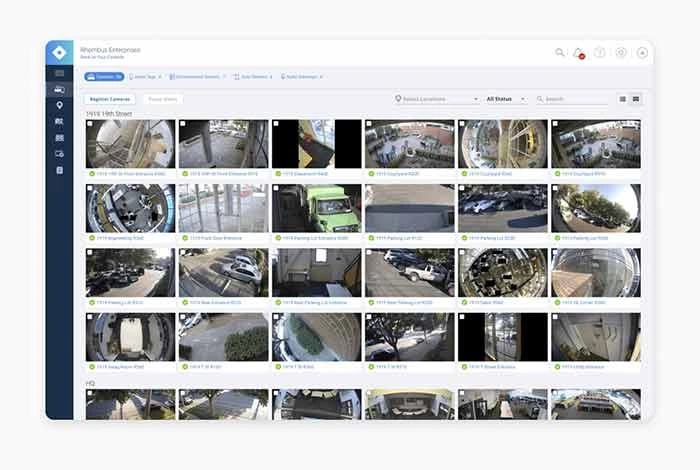Open the circuit-like office fisheye camera feed
This screenshot has height=470, width=700.
503,272
